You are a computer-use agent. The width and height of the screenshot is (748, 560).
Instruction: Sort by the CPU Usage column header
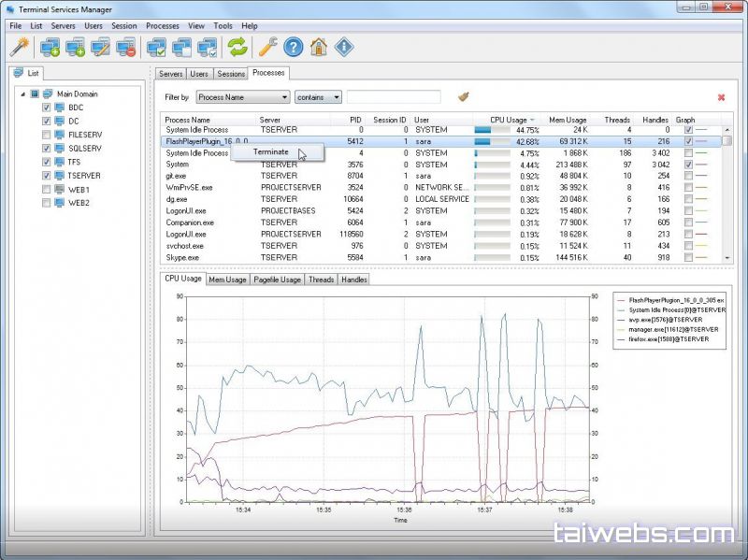(510, 120)
